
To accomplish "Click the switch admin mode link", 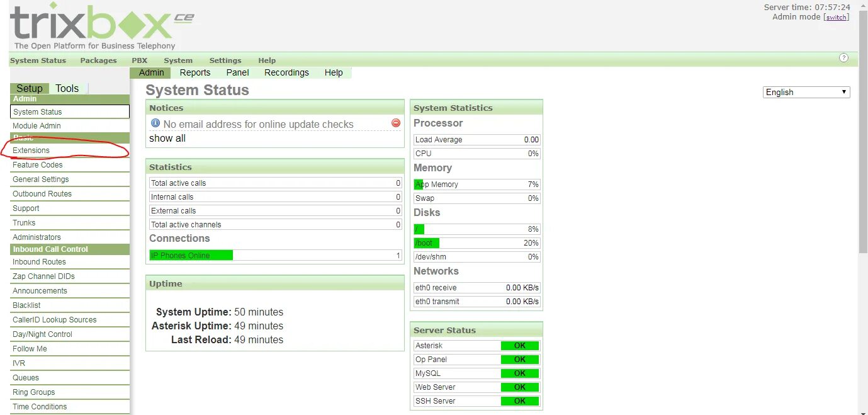I will [837, 17].
